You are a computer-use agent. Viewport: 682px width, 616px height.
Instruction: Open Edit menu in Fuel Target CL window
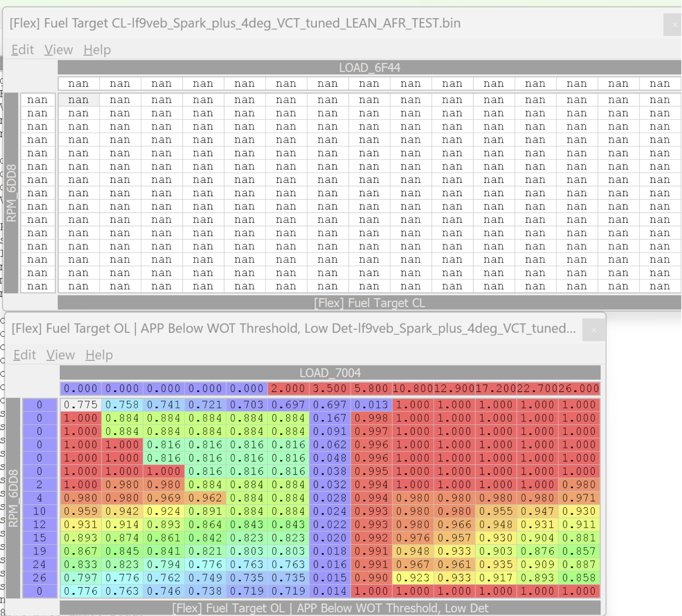23,50
